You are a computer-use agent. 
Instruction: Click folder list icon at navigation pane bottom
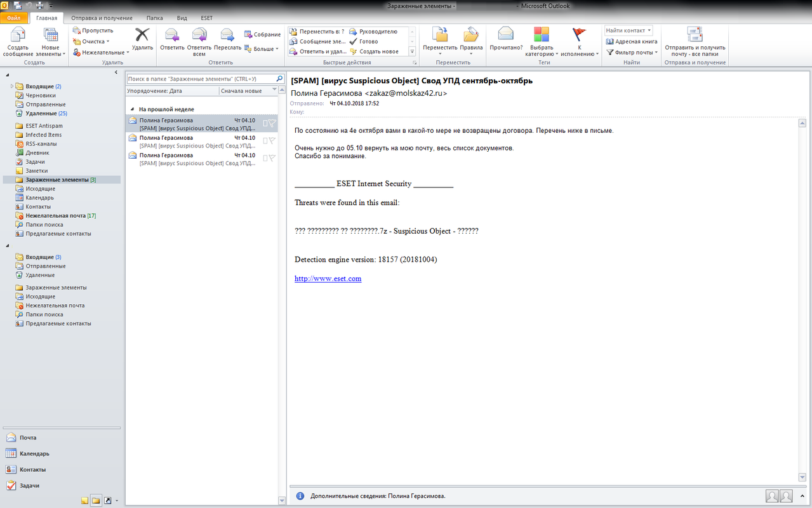[96, 500]
